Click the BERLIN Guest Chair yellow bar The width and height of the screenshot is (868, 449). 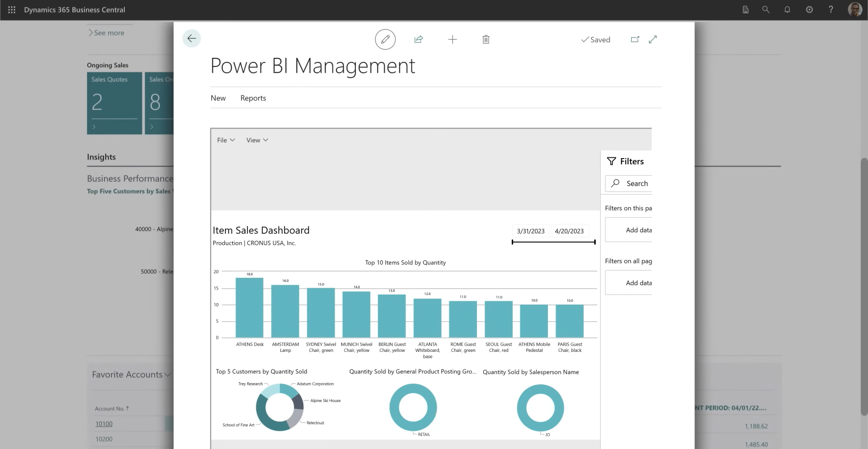pyautogui.click(x=392, y=316)
